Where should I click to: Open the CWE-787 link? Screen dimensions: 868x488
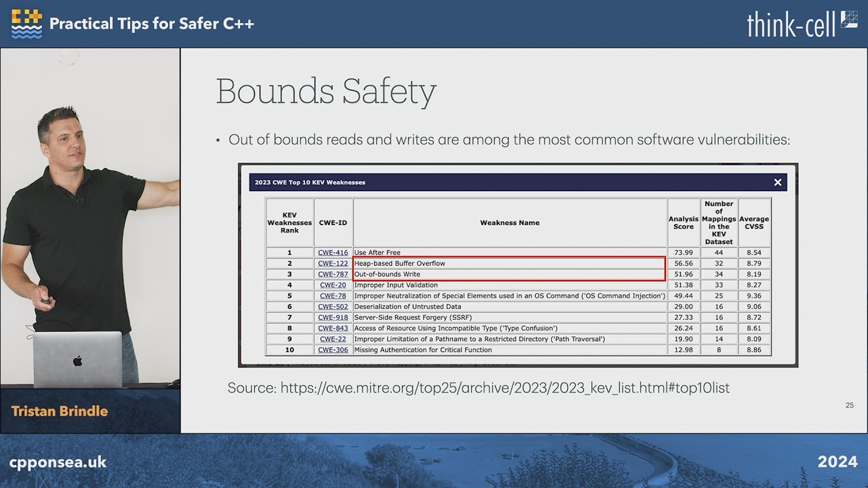click(333, 274)
